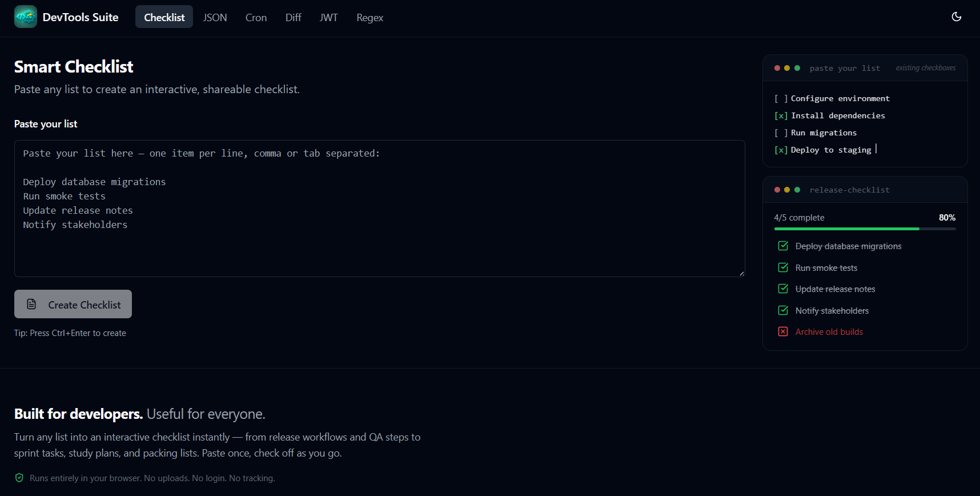
Task: Switch to the Cron tab
Action: coord(256,17)
